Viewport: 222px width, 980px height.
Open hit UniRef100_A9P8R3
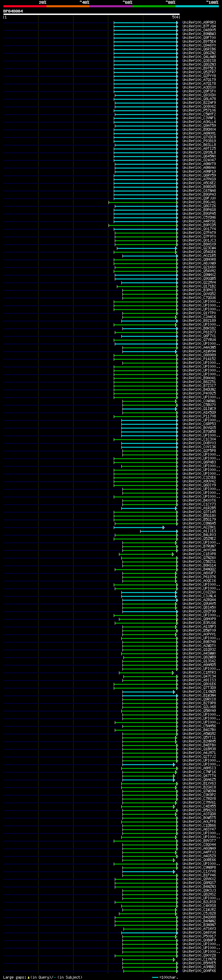click(199, 23)
